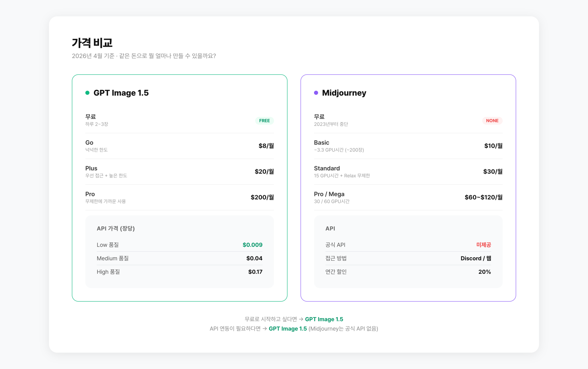Click the High 품질 $0.17 row

(179, 272)
